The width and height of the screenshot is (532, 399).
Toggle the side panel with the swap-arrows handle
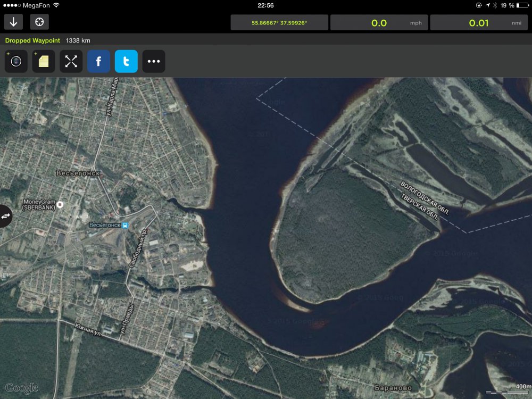pos(5,216)
